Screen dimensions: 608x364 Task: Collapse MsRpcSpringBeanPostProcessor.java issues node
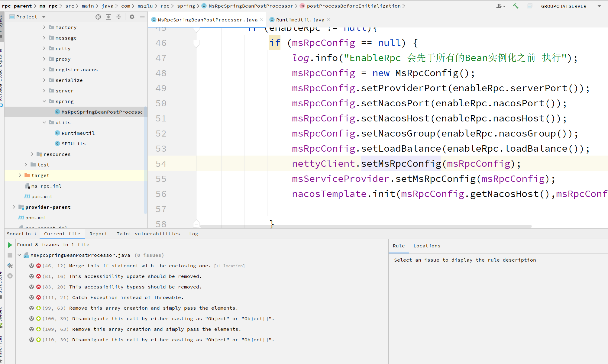tap(19, 255)
